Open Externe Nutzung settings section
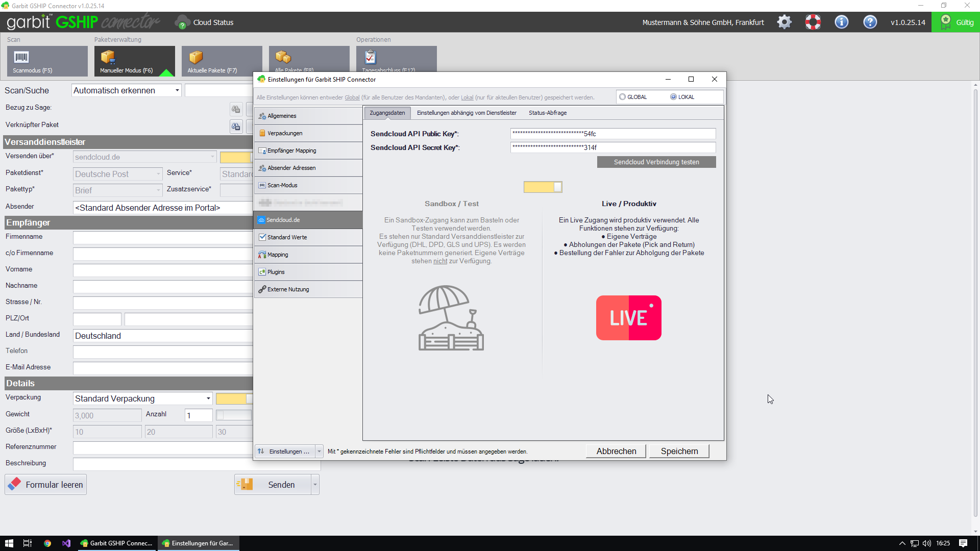980x551 pixels. point(308,289)
